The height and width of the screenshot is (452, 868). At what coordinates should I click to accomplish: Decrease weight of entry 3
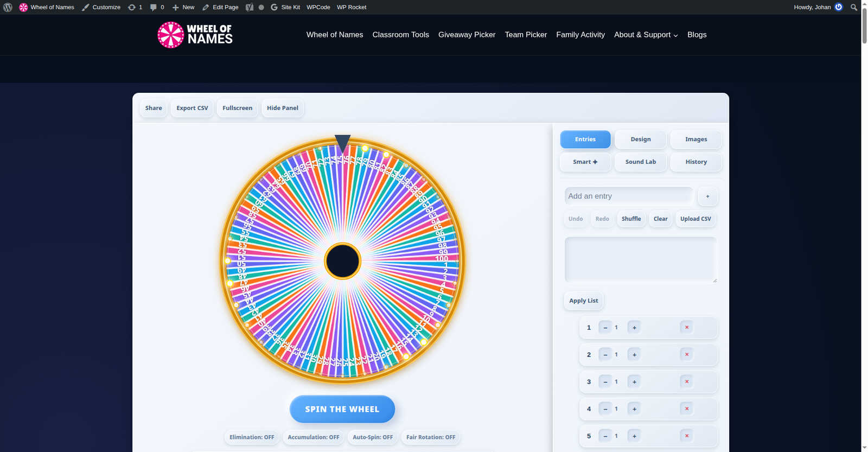[x=605, y=381]
